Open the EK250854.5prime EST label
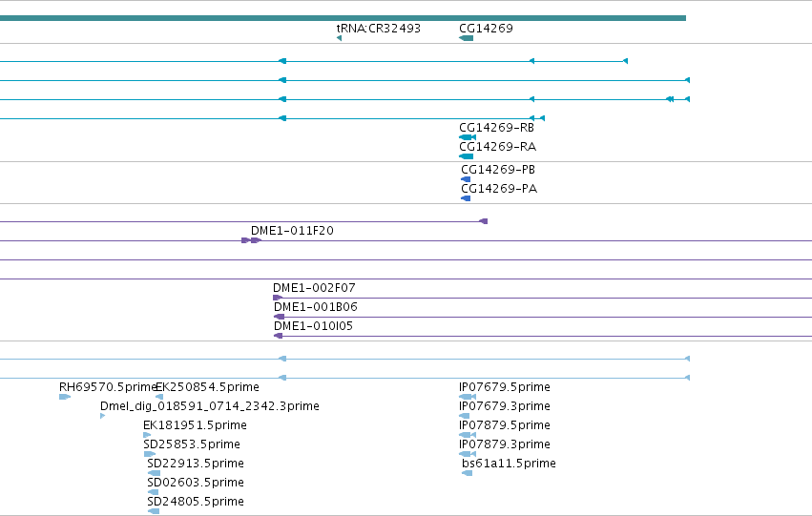 pos(208,387)
